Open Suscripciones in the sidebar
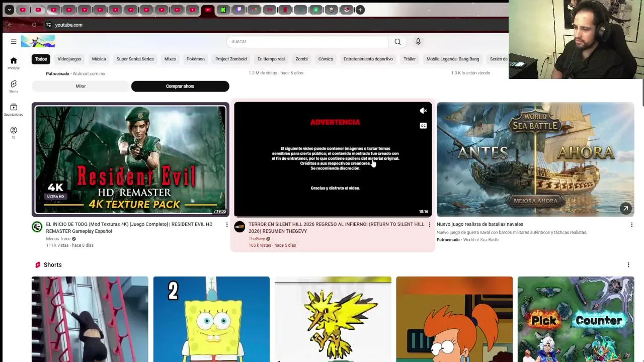Screen dimensions: 644x362 point(14,110)
